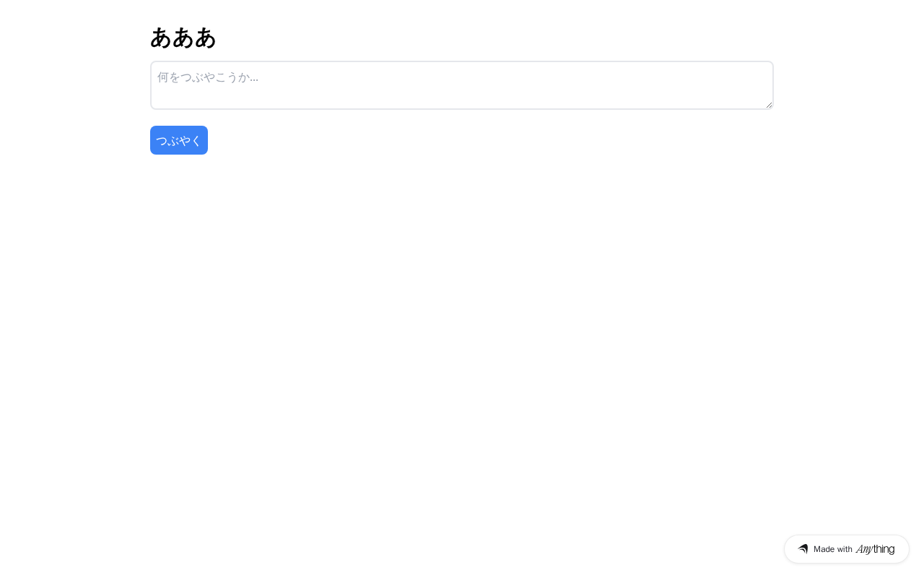Image resolution: width=924 pixels, height=578 pixels.
Task: Click the "Made with" text label
Action: click(832, 549)
